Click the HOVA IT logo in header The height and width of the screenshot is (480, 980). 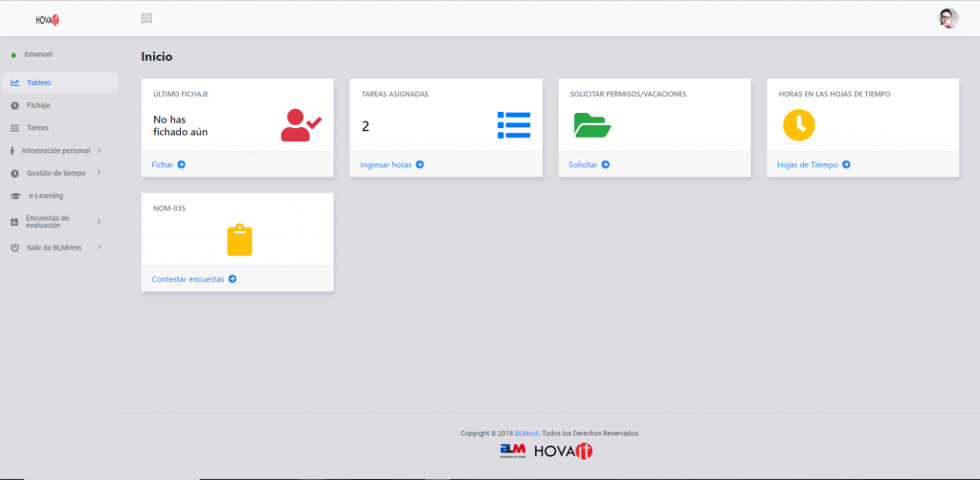tap(48, 19)
